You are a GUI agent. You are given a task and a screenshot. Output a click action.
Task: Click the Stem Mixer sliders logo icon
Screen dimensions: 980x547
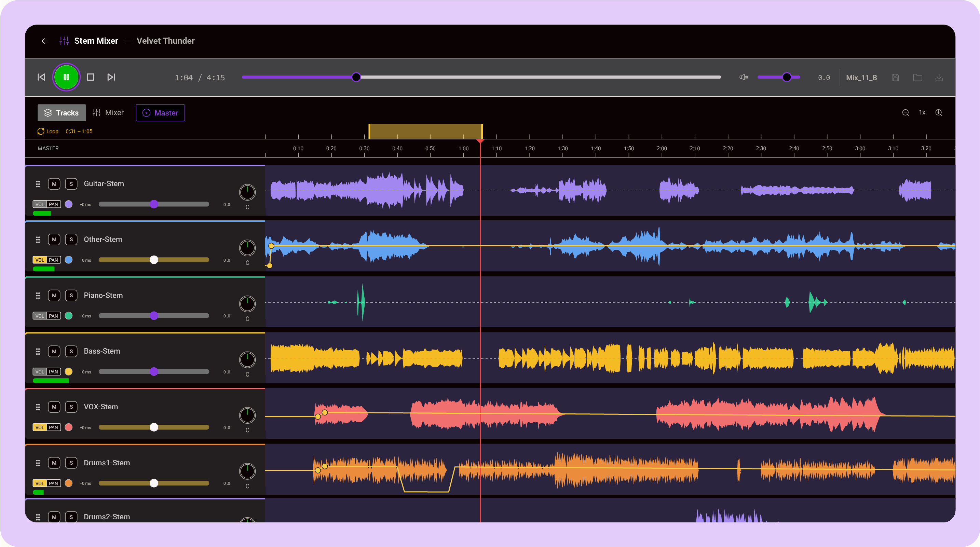point(64,41)
